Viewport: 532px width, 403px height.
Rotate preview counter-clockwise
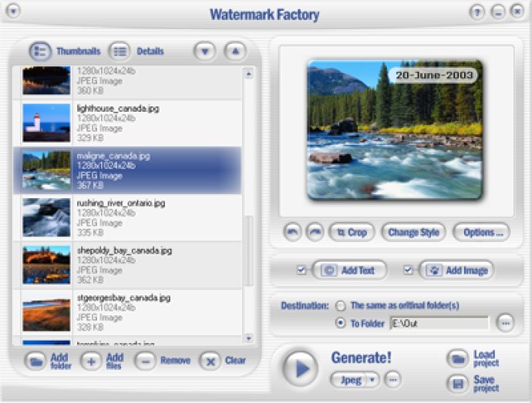point(292,232)
